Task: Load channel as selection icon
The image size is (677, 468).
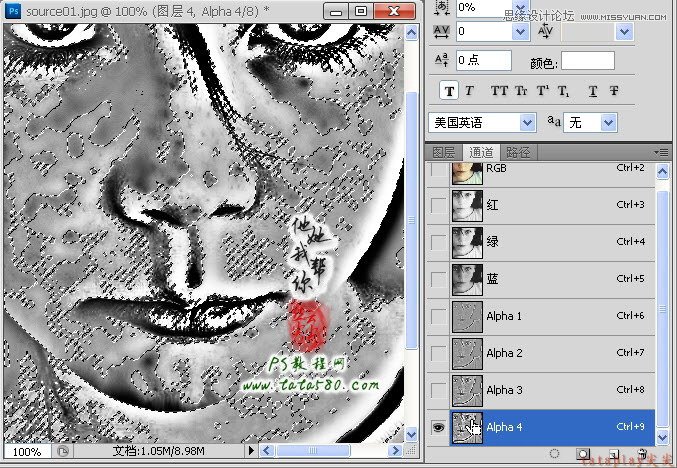Action: click(x=555, y=454)
